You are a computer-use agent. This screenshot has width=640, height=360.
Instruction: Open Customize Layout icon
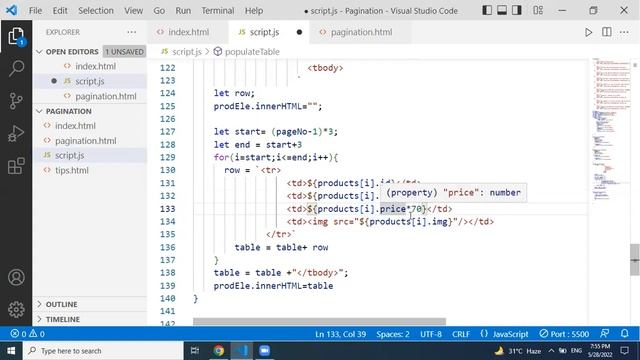pos(538,10)
